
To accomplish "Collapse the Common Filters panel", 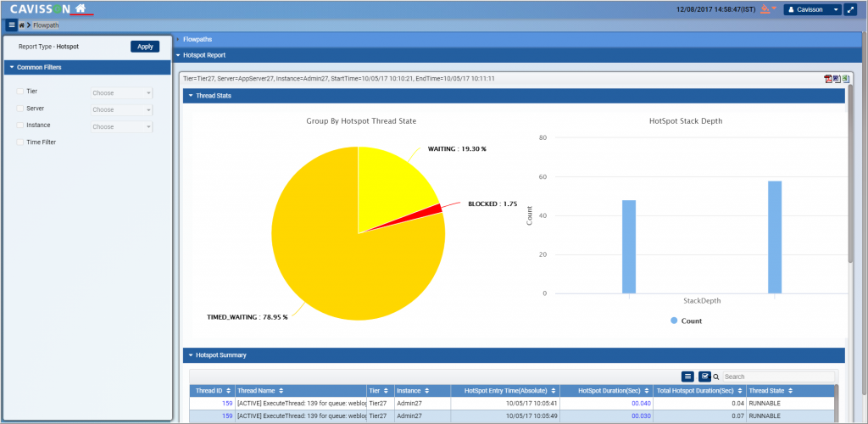I will click(39, 67).
